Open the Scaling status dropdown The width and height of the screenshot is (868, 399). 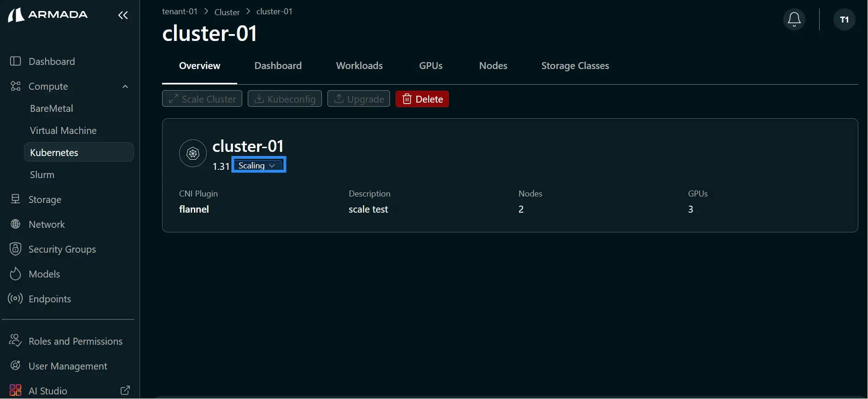pyautogui.click(x=259, y=165)
